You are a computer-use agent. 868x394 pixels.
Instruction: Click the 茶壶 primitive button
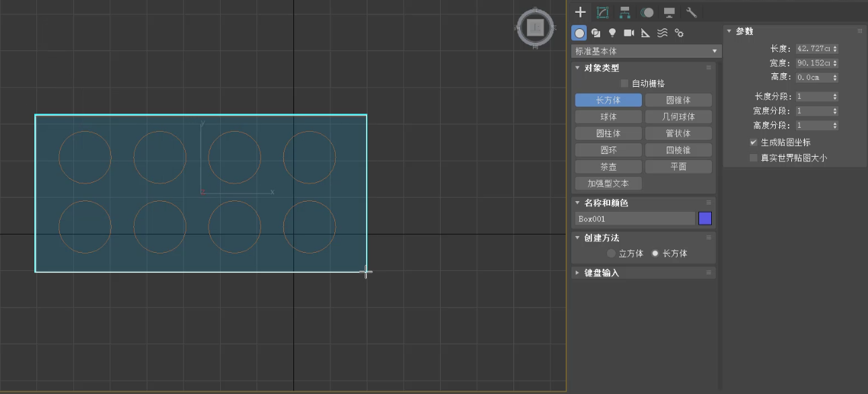tap(608, 167)
